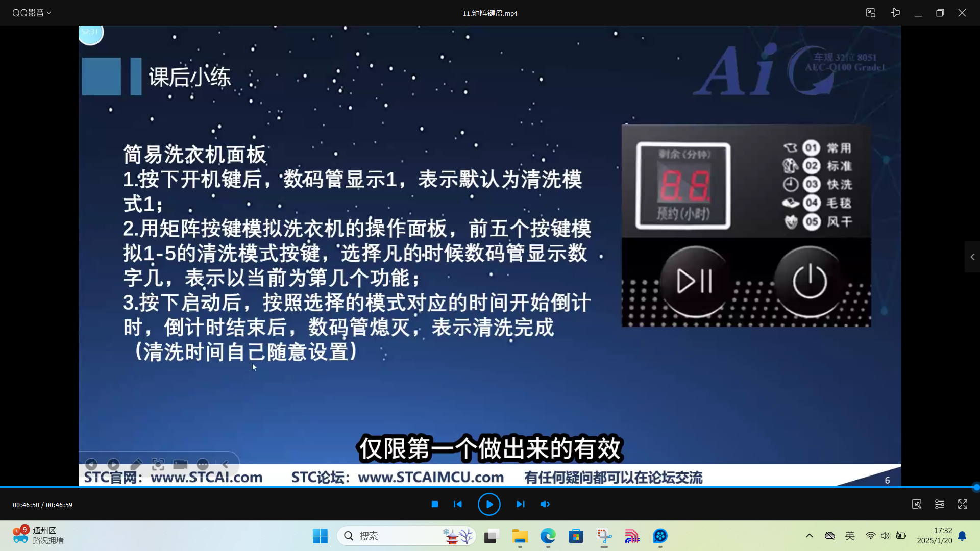Show hidden system tray icons
This screenshot has width=980, height=551.
click(x=810, y=536)
